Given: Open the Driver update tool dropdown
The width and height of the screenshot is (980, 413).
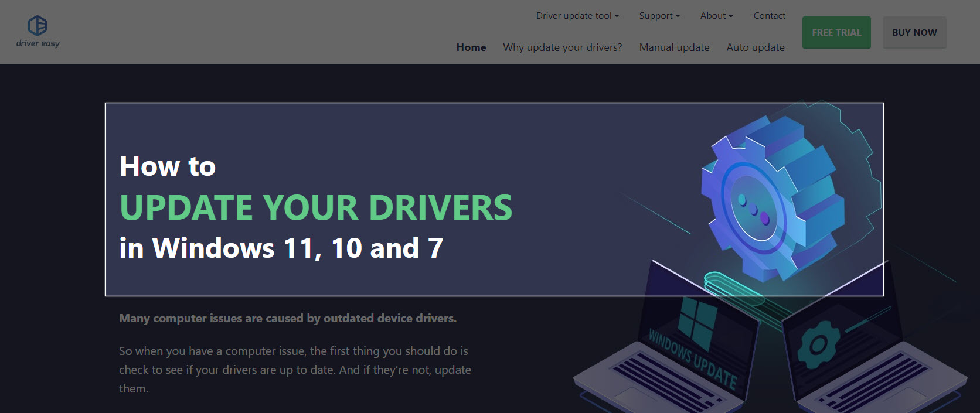Looking at the screenshot, I should coord(577,16).
